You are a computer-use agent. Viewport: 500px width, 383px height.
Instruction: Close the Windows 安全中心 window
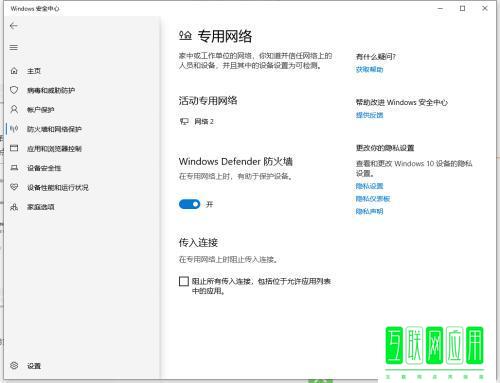pyautogui.click(x=485, y=8)
